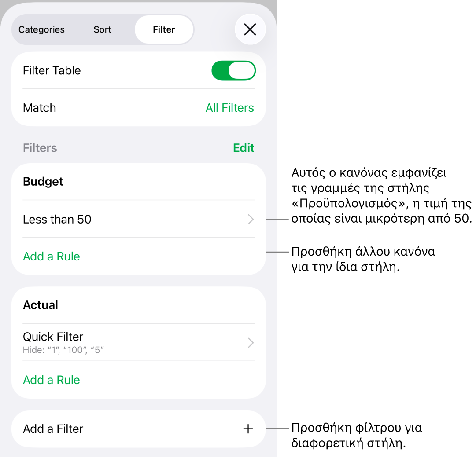The height and width of the screenshot is (458, 476).
Task: Select the Actual filter header
Action: click(x=41, y=305)
